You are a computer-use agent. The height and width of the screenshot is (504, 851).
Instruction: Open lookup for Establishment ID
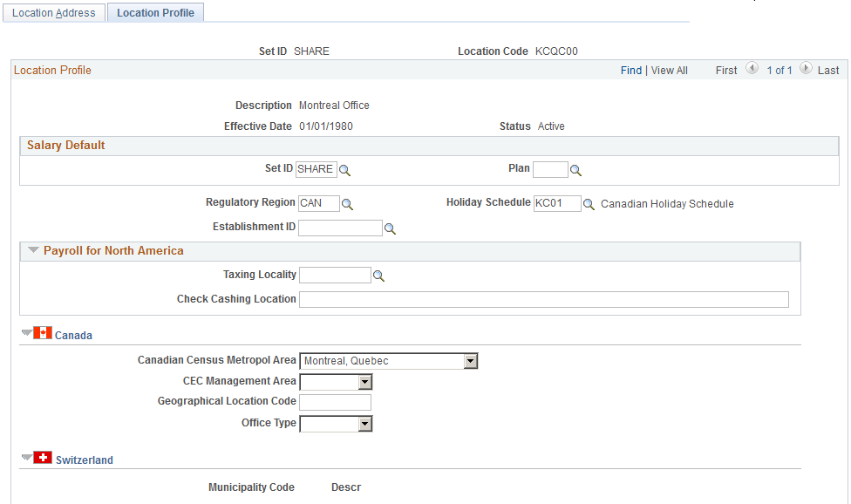point(391,229)
